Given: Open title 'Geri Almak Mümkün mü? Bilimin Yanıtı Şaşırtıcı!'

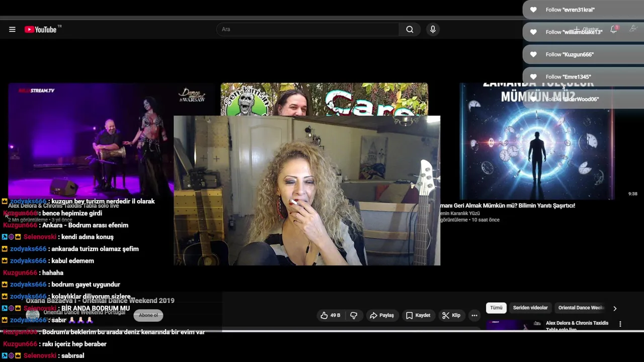Looking at the screenshot, I should [x=508, y=206].
